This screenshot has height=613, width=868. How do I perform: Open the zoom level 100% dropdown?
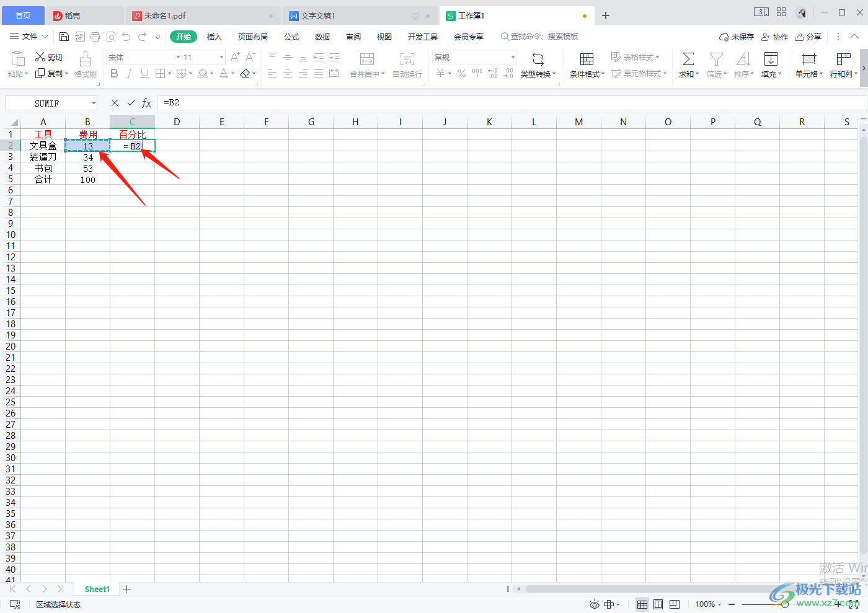point(708,604)
